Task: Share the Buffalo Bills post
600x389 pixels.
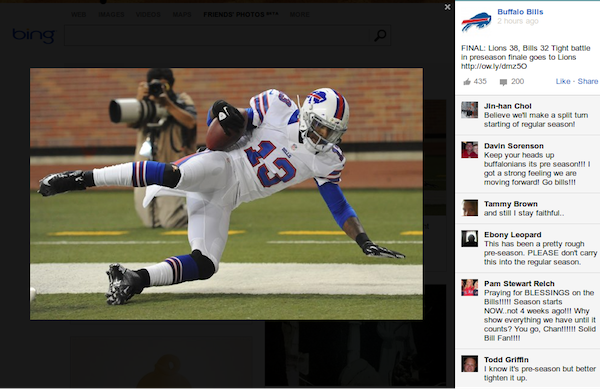Action: (x=588, y=81)
